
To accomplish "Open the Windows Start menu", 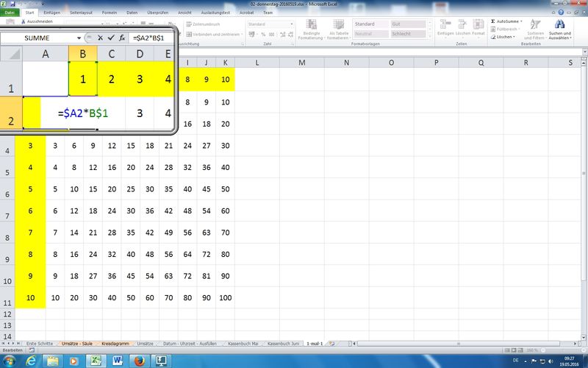I will coord(9,361).
